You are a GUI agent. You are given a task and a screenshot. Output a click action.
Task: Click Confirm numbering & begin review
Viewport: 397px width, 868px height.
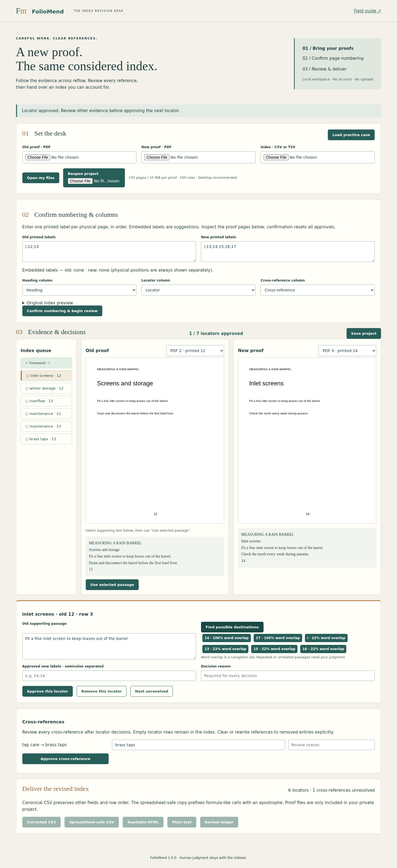click(x=62, y=311)
